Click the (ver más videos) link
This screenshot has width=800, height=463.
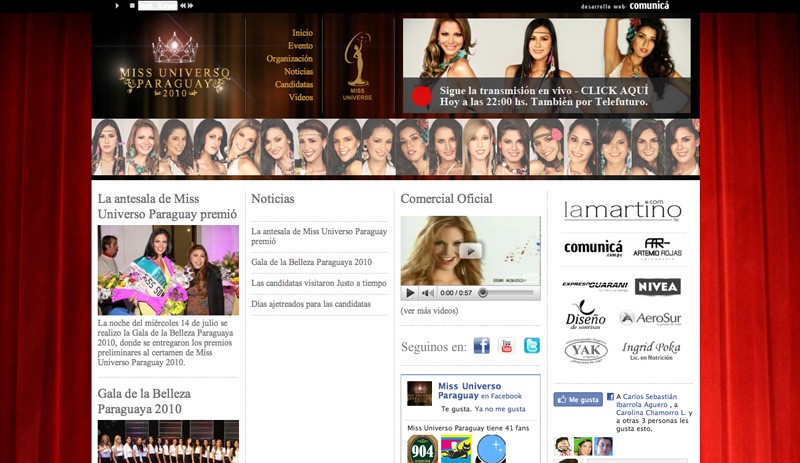(429, 310)
